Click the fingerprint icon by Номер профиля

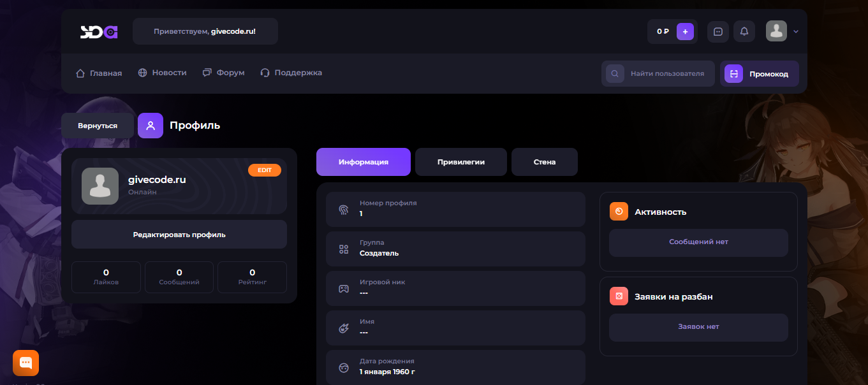tap(344, 209)
